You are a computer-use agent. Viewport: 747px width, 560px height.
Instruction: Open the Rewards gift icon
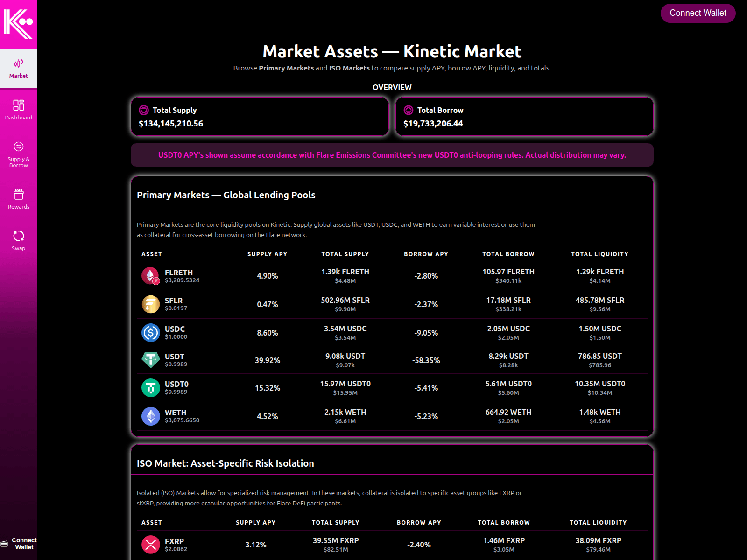[x=19, y=194]
